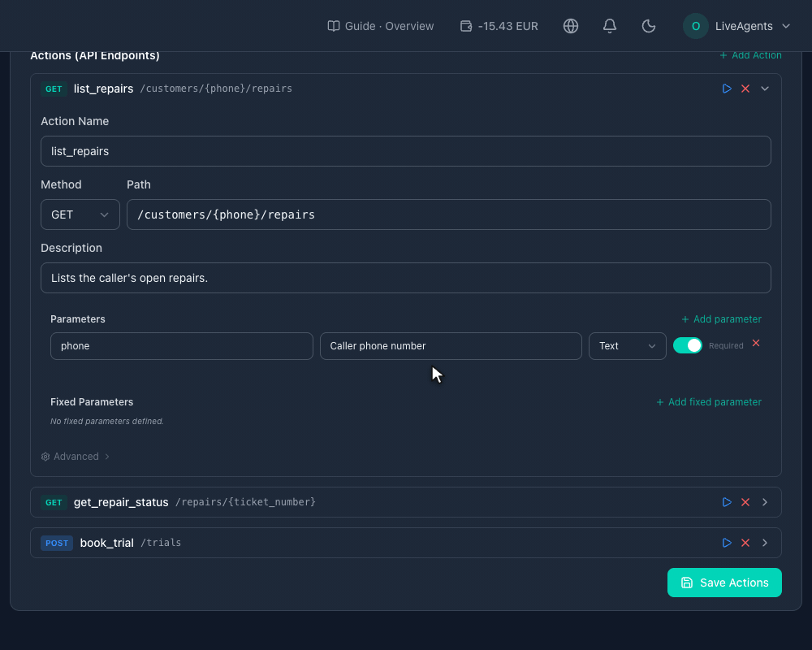The image size is (812, 650).
Task: Open the Method GET dropdown
Action: [80, 214]
